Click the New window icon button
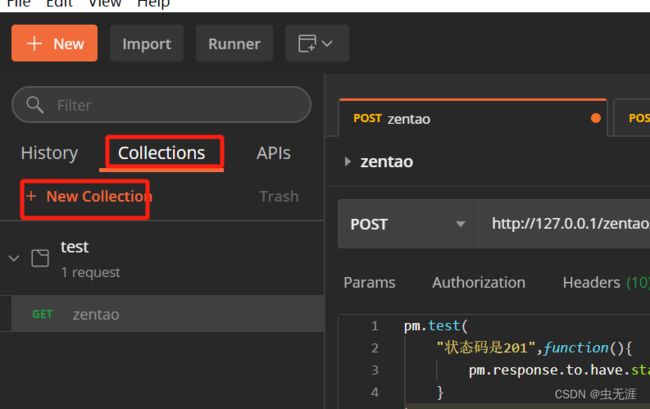 click(x=316, y=44)
